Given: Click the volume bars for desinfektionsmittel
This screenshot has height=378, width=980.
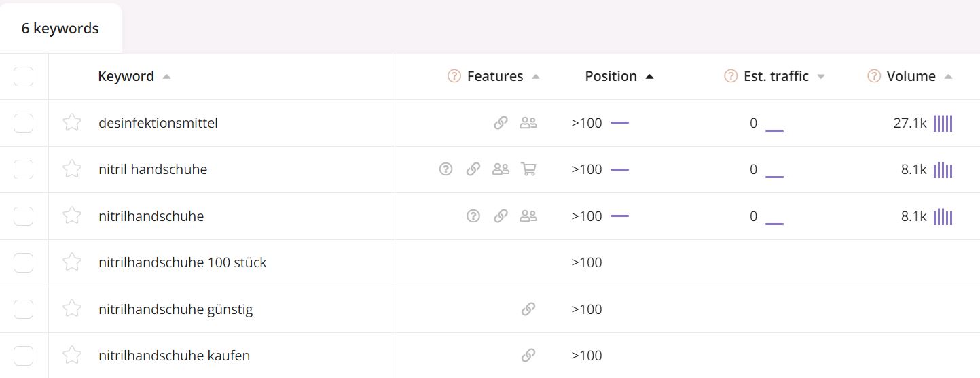Looking at the screenshot, I should 943,123.
